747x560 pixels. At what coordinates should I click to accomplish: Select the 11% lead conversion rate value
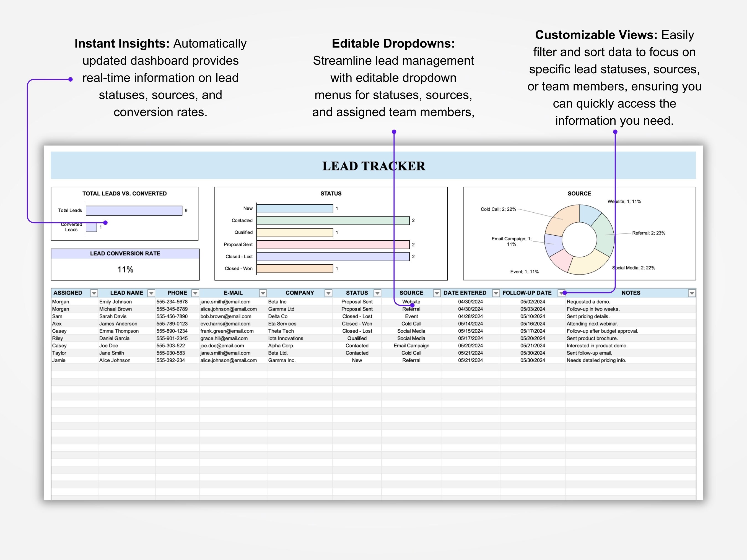click(x=125, y=269)
